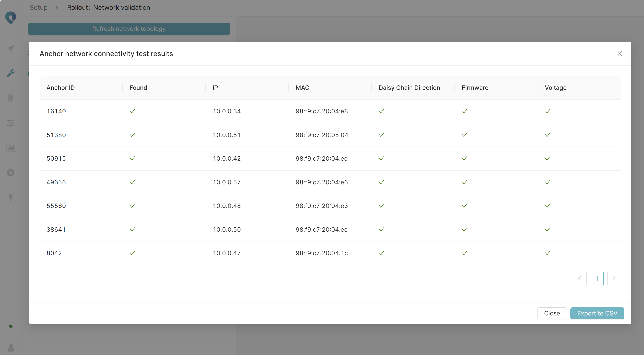Click the lightning bolt sidebar icon
Viewport: 644px width, 355px height.
point(11,197)
